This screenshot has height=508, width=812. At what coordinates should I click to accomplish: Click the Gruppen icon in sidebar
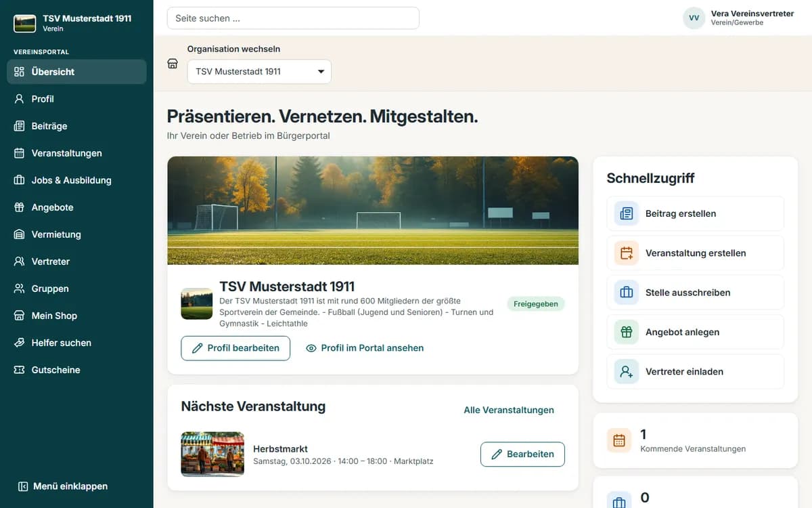[x=19, y=289]
